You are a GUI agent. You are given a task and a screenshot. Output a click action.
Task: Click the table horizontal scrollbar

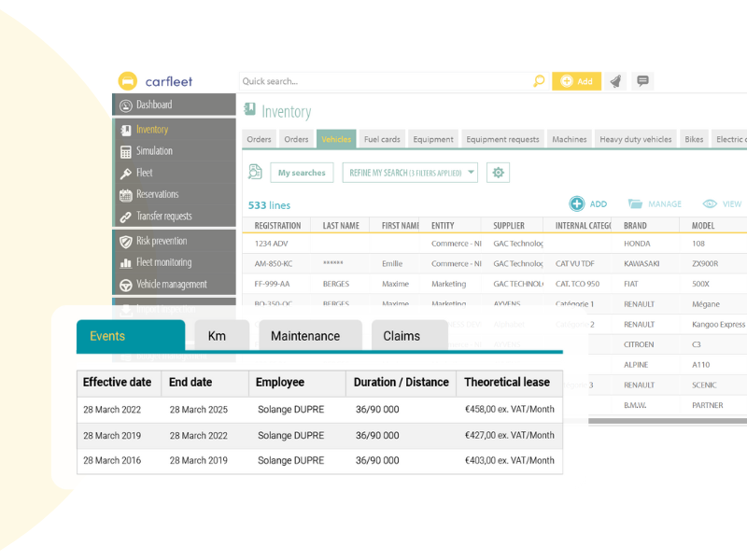(667, 421)
